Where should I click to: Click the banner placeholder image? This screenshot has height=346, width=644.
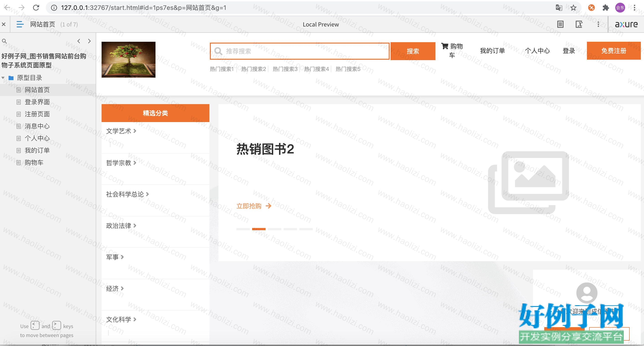(x=529, y=182)
